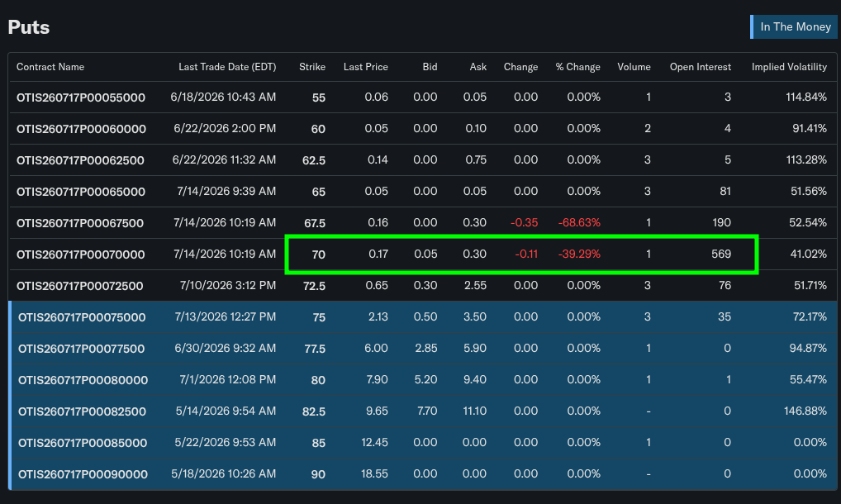
Task: Open contract OTIS260717P00055000 link
Action: (81, 97)
